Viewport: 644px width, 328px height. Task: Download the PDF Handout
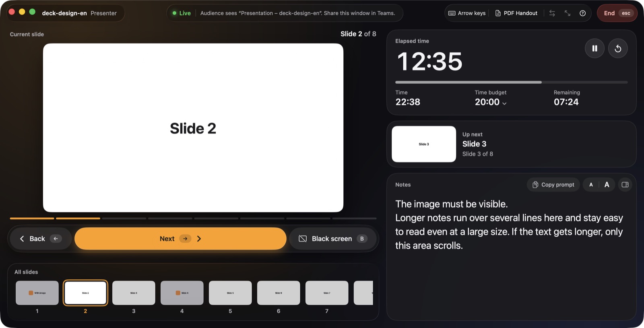(516, 13)
